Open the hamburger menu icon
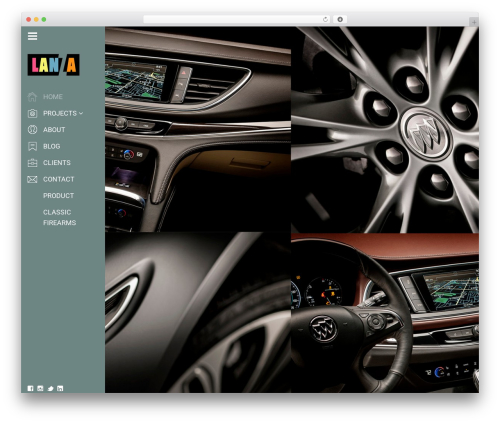This screenshot has width=500, height=423. (32, 36)
